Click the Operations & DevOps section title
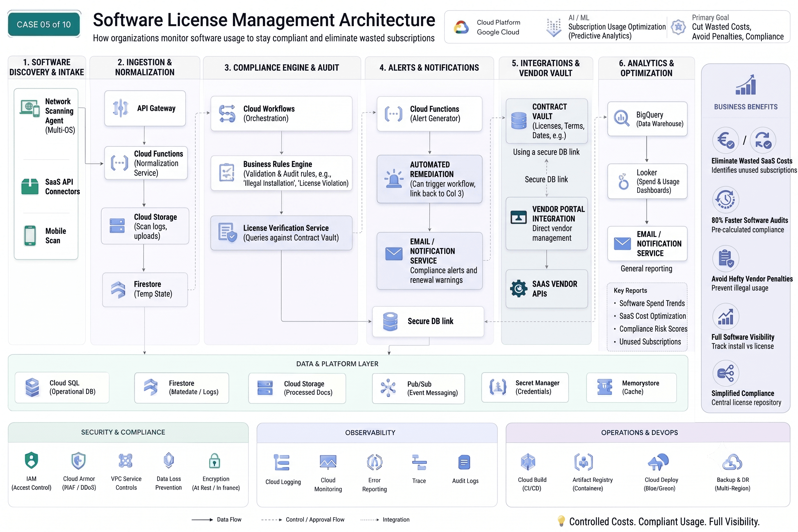The height and width of the screenshot is (532, 798). coord(640,433)
